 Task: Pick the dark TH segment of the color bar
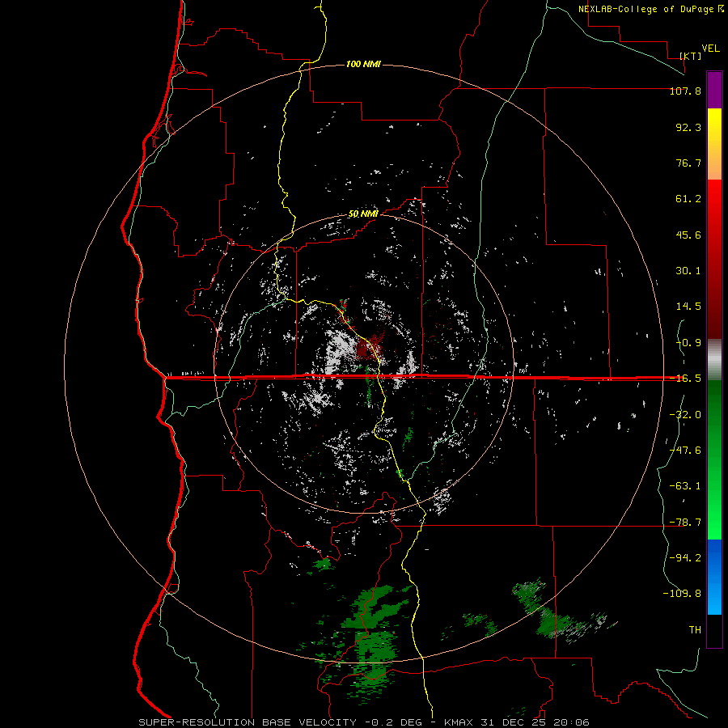tap(714, 631)
